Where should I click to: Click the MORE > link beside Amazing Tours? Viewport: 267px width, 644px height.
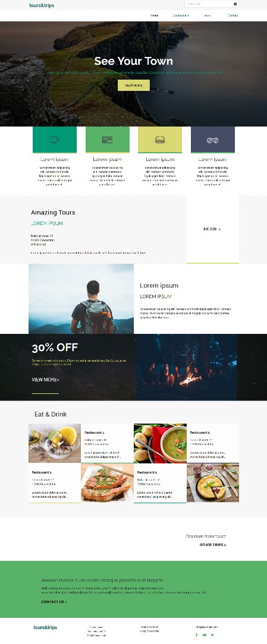pyautogui.click(x=212, y=229)
